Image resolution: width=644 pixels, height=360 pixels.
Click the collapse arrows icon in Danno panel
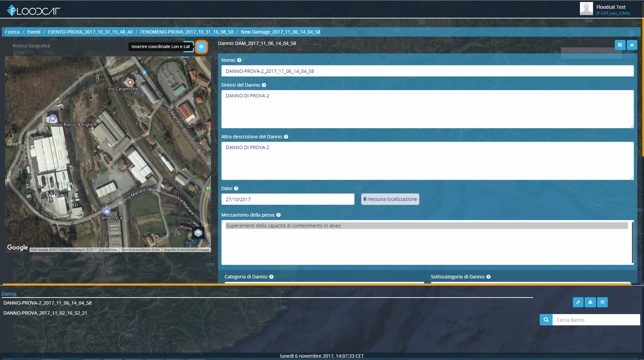(x=578, y=302)
